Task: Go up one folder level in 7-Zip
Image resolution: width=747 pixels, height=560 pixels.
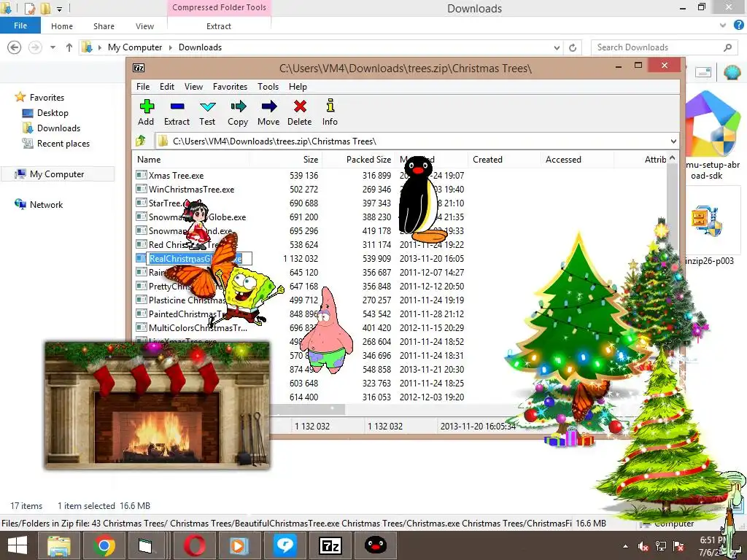Action: (141, 141)
